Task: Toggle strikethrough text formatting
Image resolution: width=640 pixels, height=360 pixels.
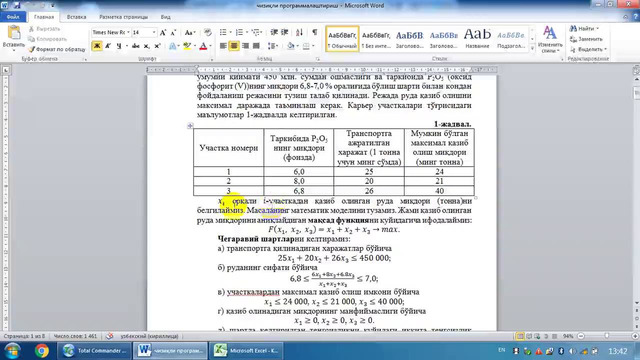Action: [x=136, y=46]
